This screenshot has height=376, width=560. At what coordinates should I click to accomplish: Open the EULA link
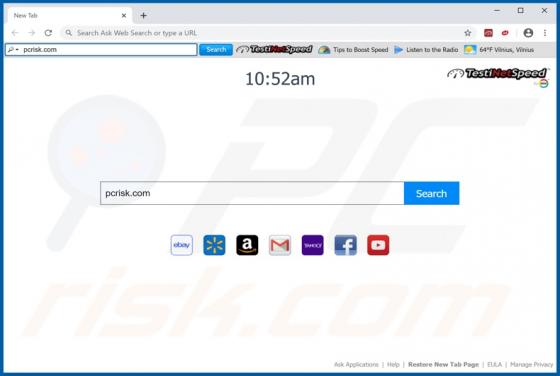click(494, 365)
